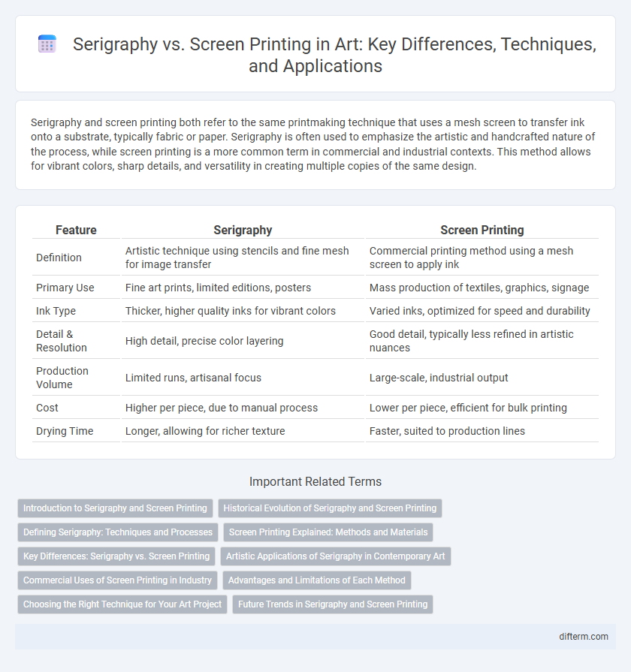The height and width of the screenshot is (672, 631).
Task: Click Commercial Uses of Screen Printing in Industry
Action: pyautogui.click(x=117, y=580)
